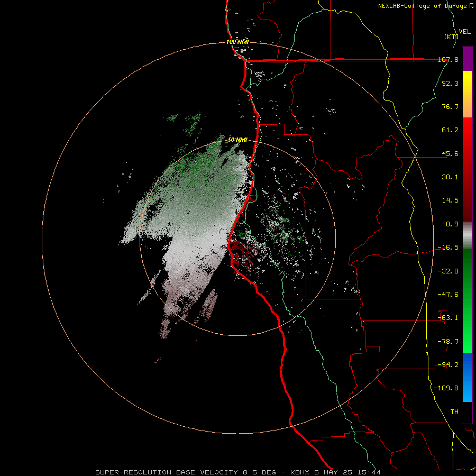
Task: Click the VEL legend title
Action: pos(465,32)
